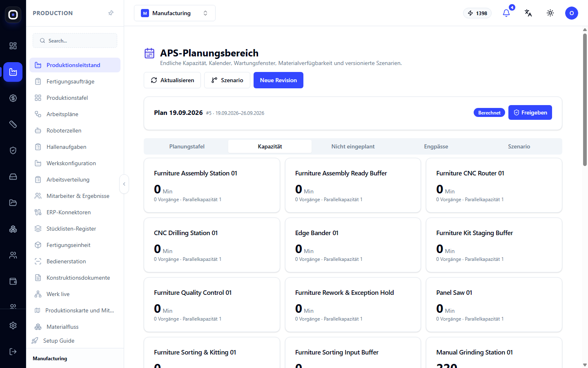This screenshot has width=588, height=368.
Task: Open the users icon in rail
Action: 13,255
